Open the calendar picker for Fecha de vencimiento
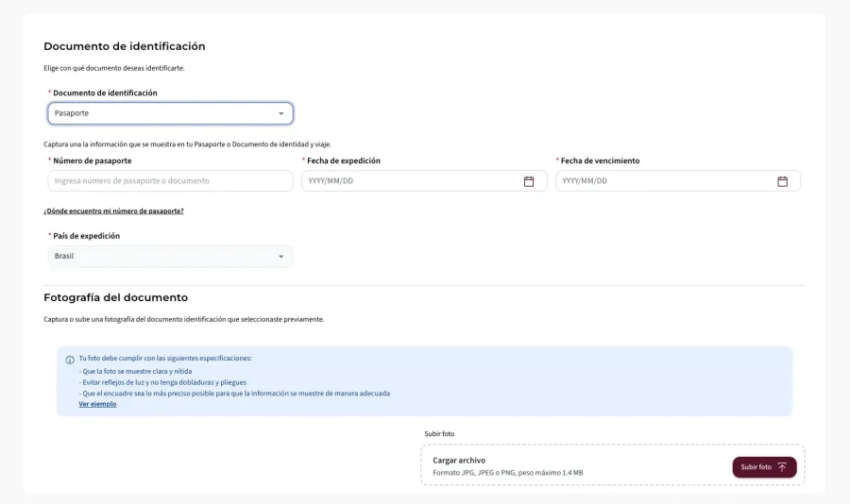 coord(782,181)
